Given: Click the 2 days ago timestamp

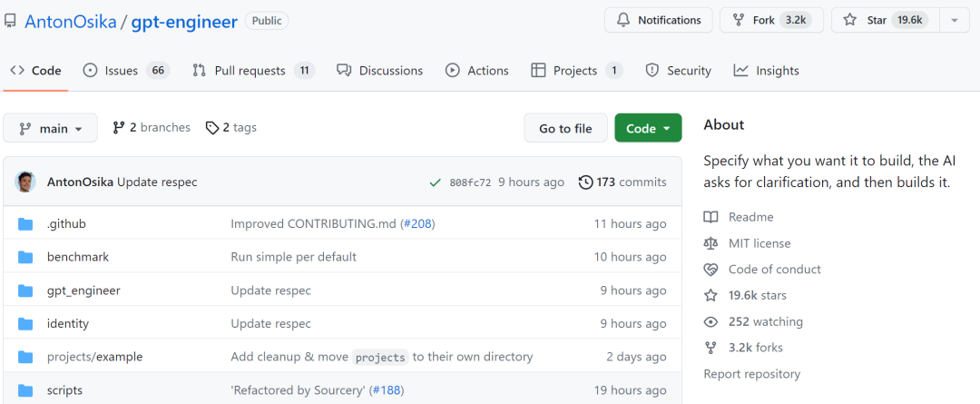Looking at the screenshot, I should pos(636,357).
